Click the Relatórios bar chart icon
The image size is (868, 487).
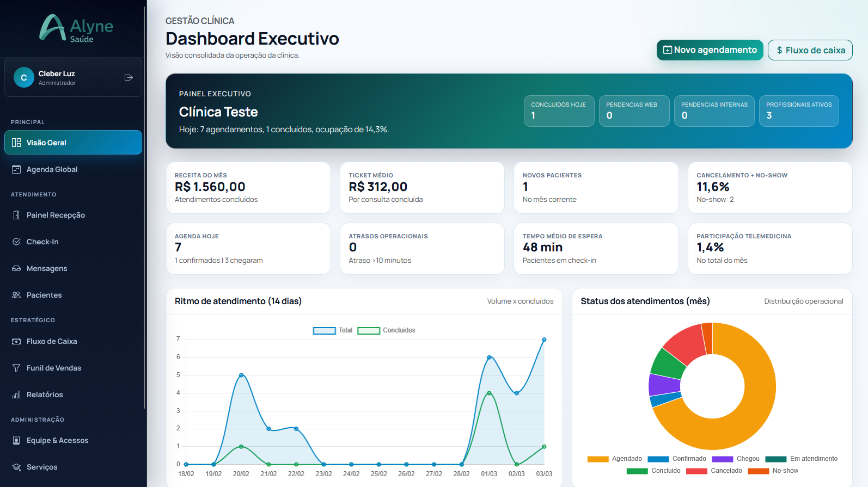pyautogui.click(x=16, y=394)
